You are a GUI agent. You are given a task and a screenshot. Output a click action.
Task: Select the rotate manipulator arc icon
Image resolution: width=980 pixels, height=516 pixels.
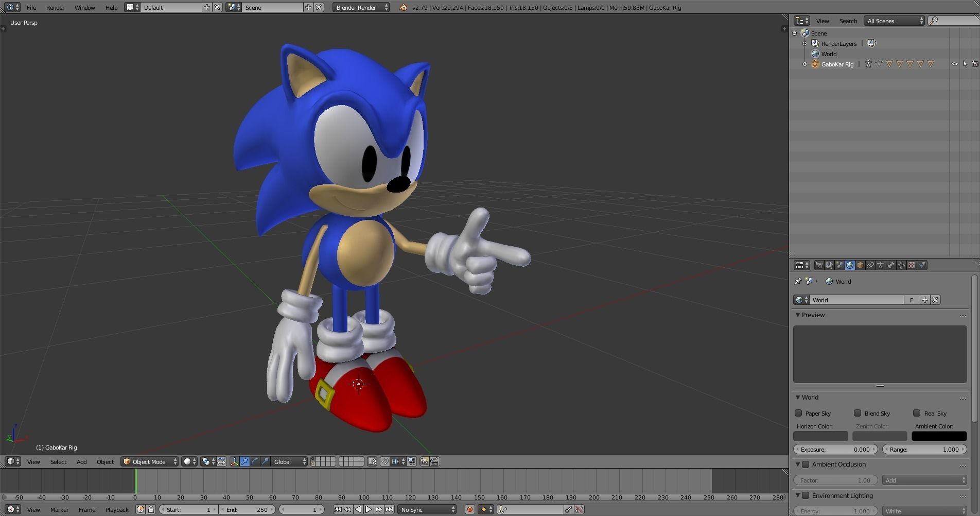255,461
